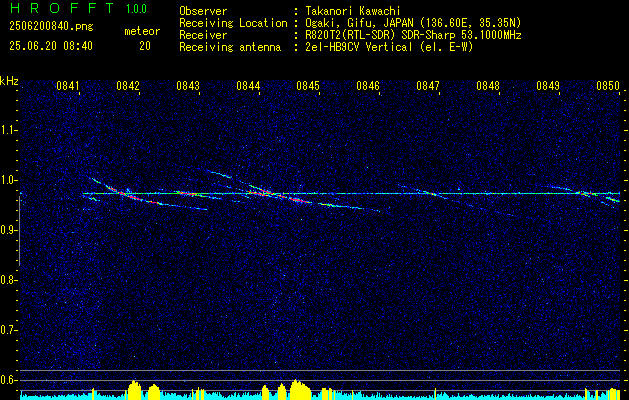
Task: Click location text Ogaki, Gifu, JAPAN
Action: point(359,23)
